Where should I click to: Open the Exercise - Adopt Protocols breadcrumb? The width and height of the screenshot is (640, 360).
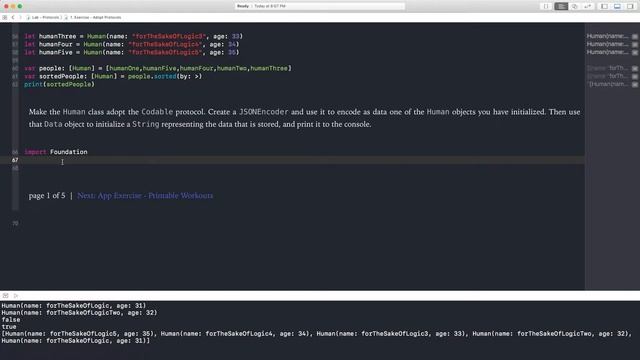pos(93,18)
